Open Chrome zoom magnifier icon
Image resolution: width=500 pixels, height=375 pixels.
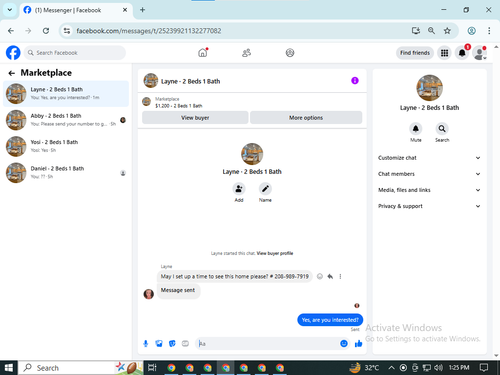431,31
